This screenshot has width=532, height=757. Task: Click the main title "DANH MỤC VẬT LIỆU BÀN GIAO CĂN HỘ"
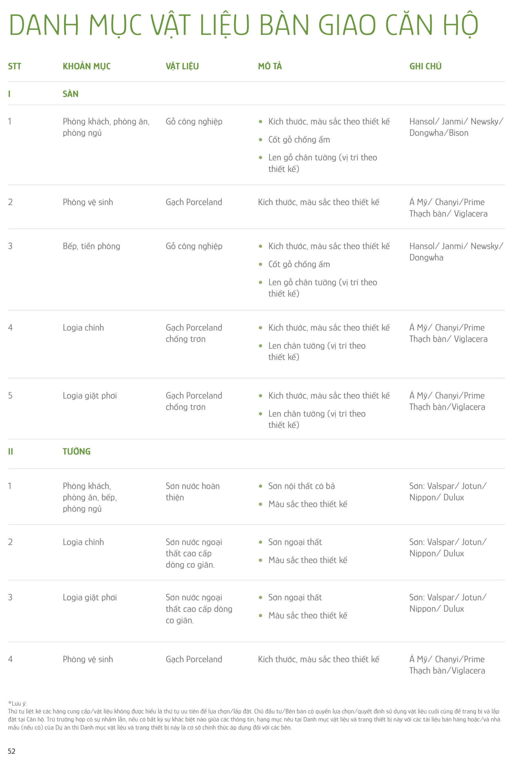click(243, 25)
